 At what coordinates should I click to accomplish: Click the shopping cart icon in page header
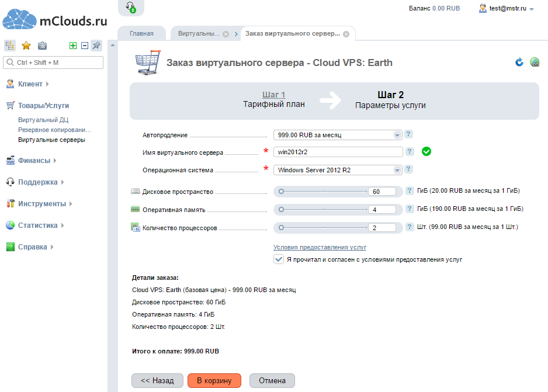coord(148,62)
